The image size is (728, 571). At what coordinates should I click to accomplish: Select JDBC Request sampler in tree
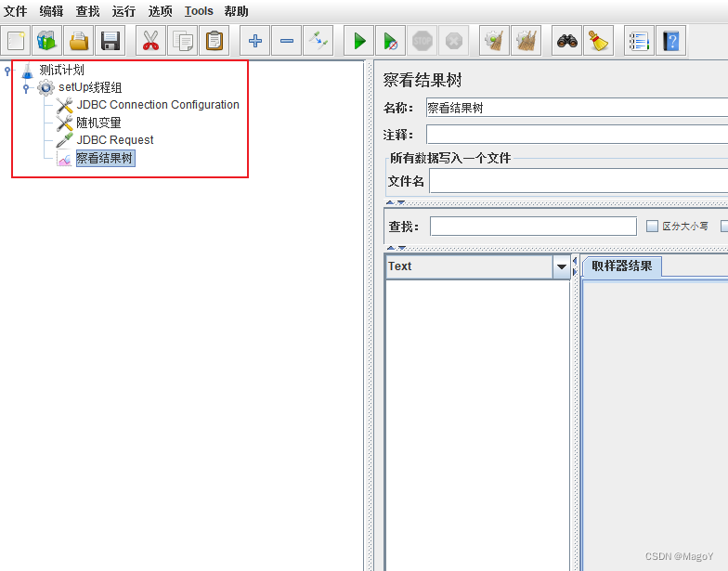(x=115, y=140)
